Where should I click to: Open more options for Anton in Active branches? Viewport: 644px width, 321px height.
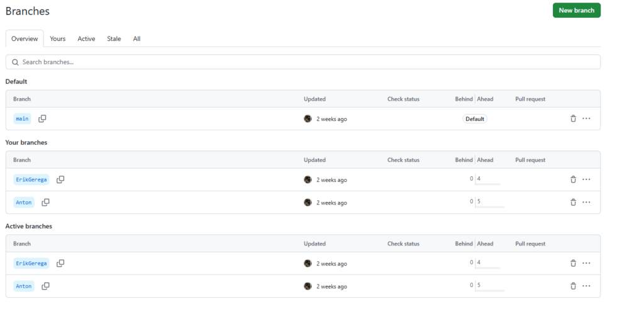pyautogui.click(x=587, y=286)
